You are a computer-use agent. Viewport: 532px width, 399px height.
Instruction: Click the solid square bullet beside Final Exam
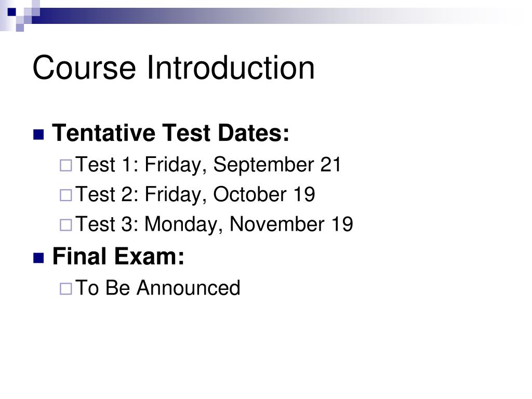[38, 258]
